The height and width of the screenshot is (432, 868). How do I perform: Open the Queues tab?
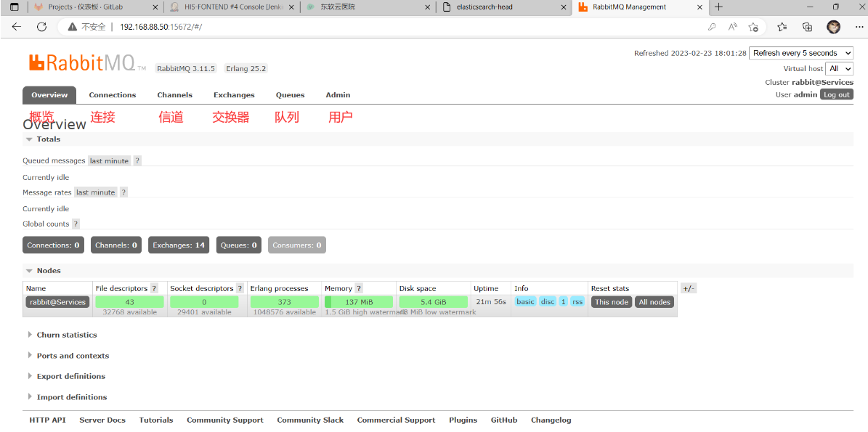[x=290, y=95]
